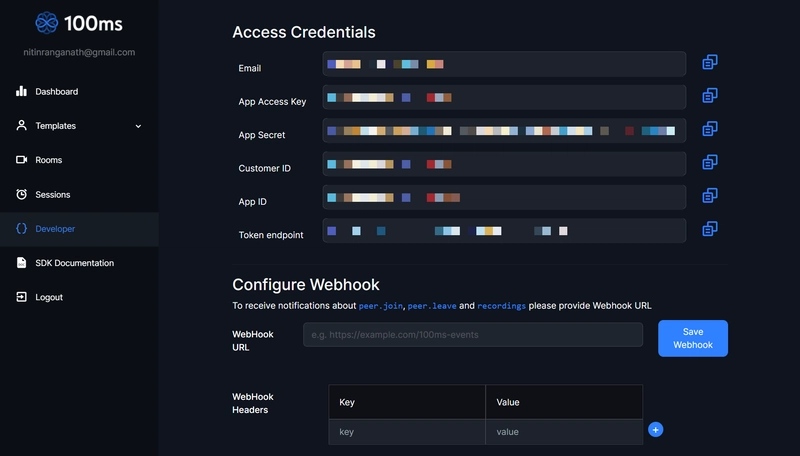Click the webhook header value field
800x456 pixels.
(564, 432)
